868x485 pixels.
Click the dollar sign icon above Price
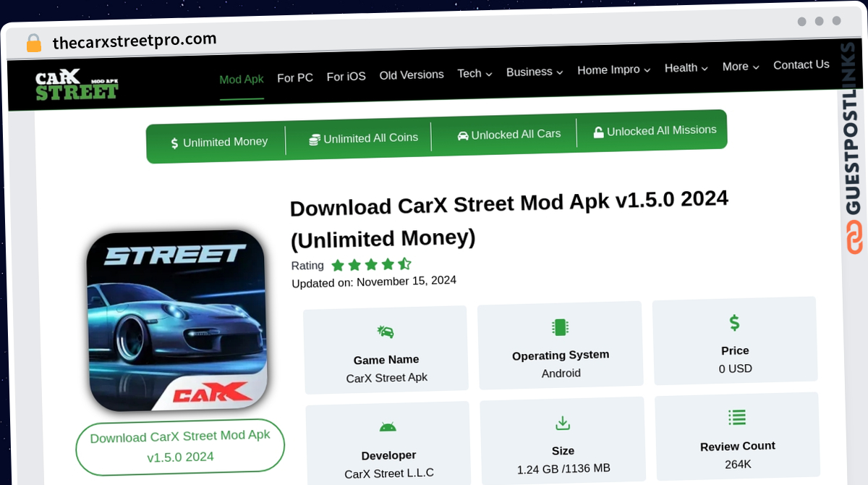click(x=734, y=323)
